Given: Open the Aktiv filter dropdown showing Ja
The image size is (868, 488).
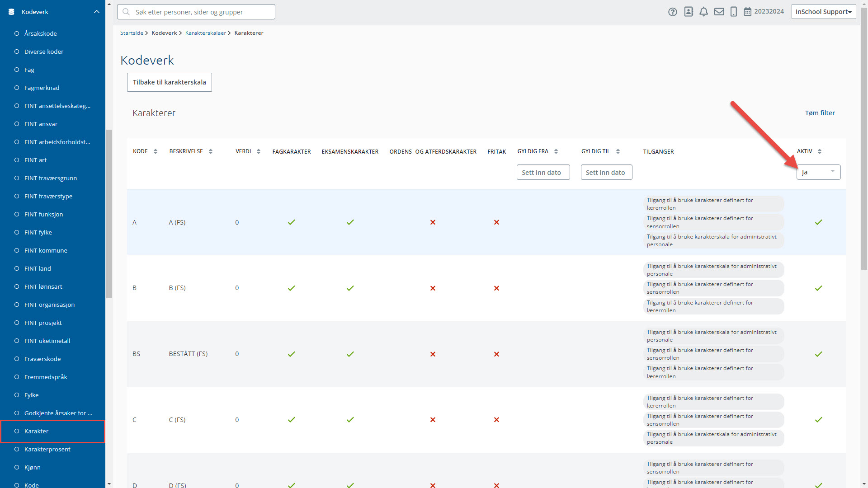Looking at the screenshot, I should (x=818, y=172).
